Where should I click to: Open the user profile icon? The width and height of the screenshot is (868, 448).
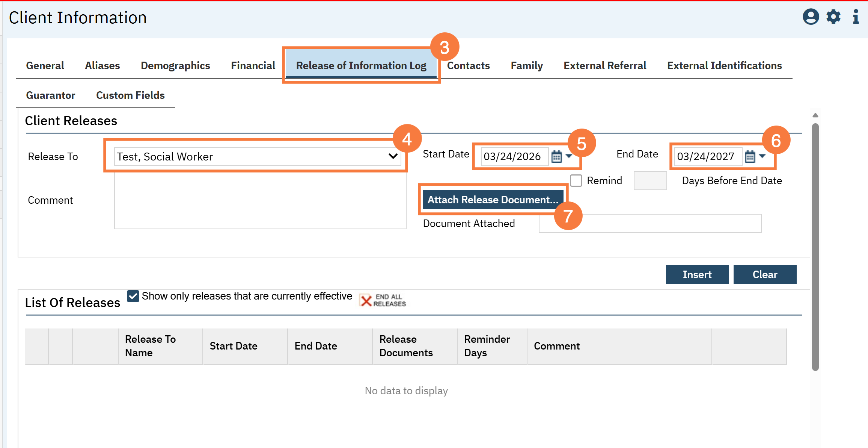click(811, 17)
